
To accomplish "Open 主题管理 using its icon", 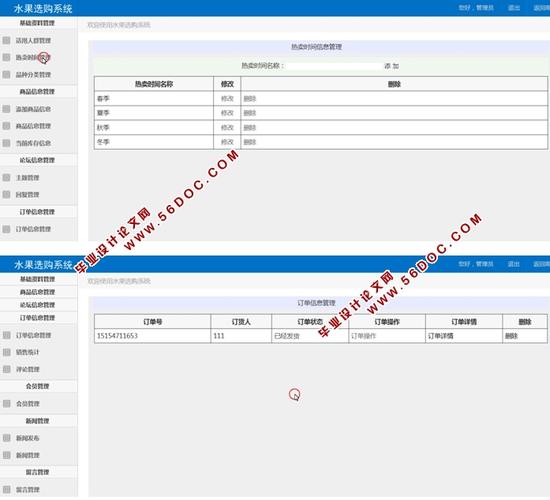I will coord(6,177).
